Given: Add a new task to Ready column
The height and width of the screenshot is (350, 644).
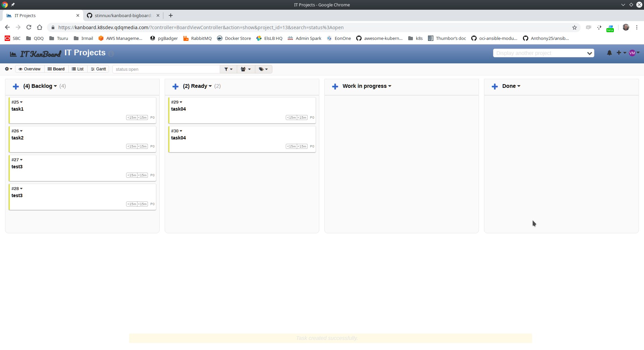Looking at the screenshot, I should [x=175, y=86].
